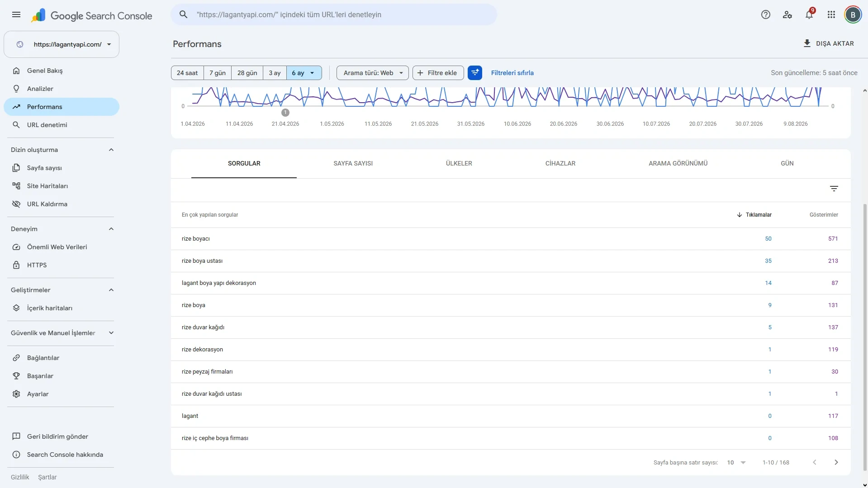This screenshot has height=488, width=868.
Task: Click the URL inspection search field
Action: pyautogui.click(x=334, y=14)
